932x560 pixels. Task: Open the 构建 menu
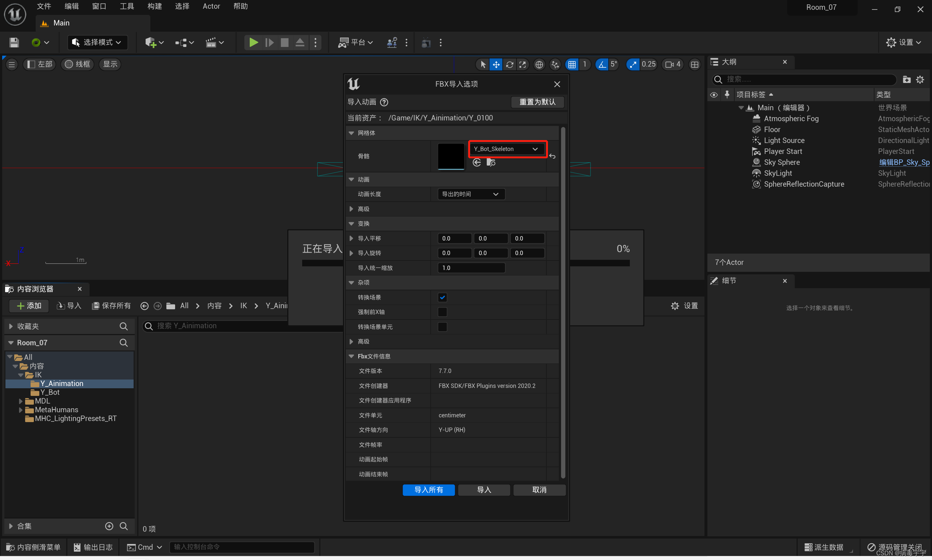pyautogui.click(x=154, y=7)
